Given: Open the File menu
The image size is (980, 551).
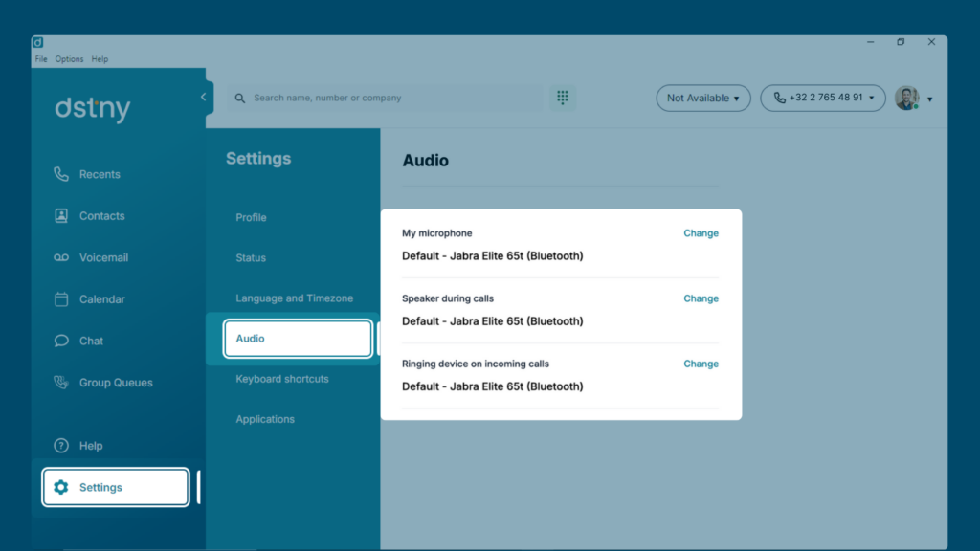Looking at the screenshot, I should (x=41, y=58).
